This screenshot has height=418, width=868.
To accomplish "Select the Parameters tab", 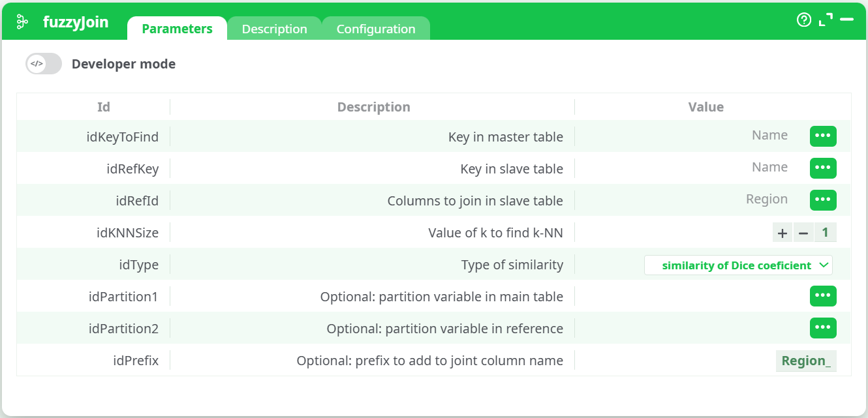I will click(177, 29).
